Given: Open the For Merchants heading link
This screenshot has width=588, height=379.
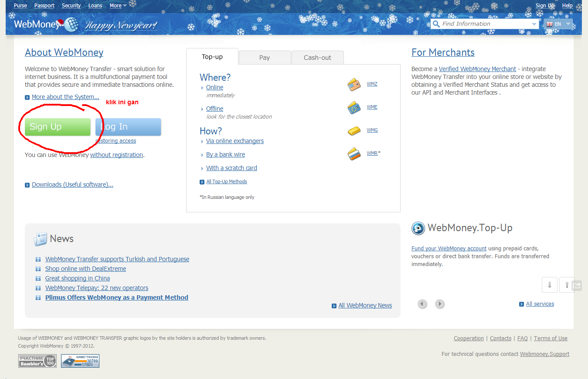Looking at the screenshot, I should [x=443, y=52].
